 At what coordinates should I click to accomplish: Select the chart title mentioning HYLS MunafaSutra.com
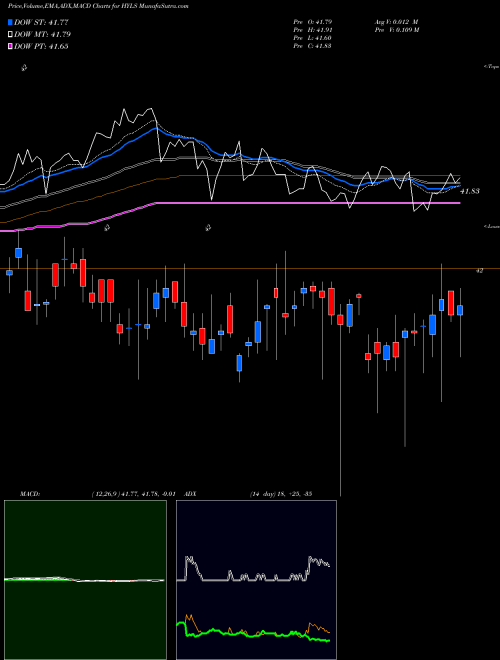coord(98,6)
